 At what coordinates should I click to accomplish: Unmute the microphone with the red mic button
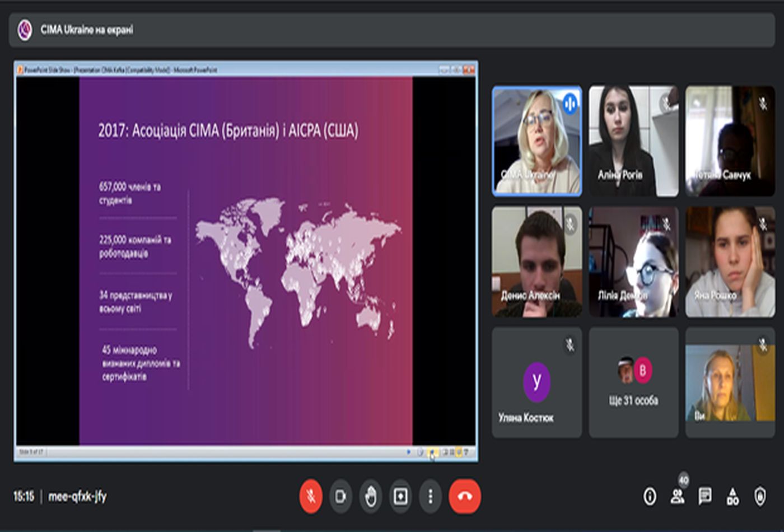click(311, 496)
